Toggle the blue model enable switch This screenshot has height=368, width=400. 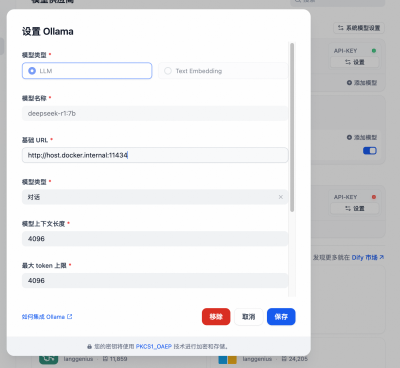click(370, 151)
